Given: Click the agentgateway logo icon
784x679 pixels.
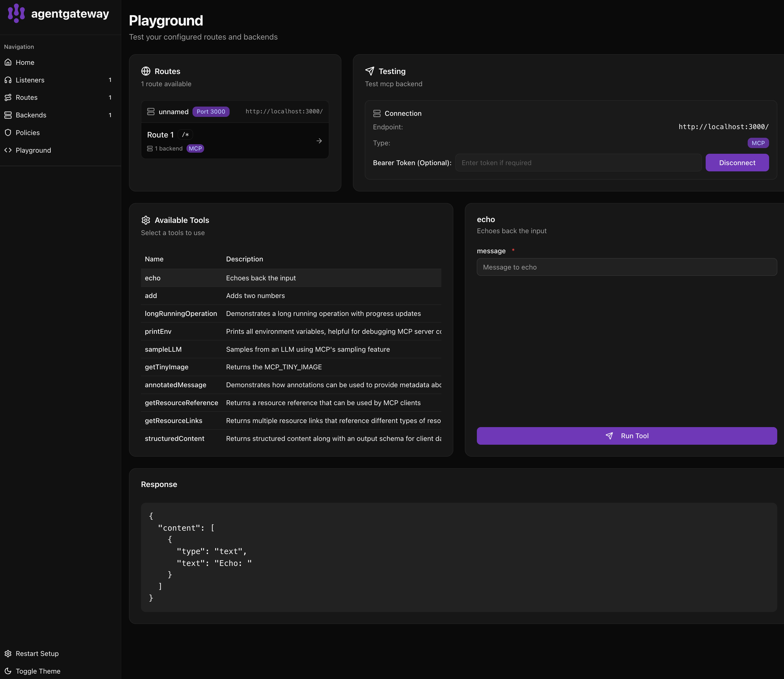Looking at the screenshot, I should (16, 13).
